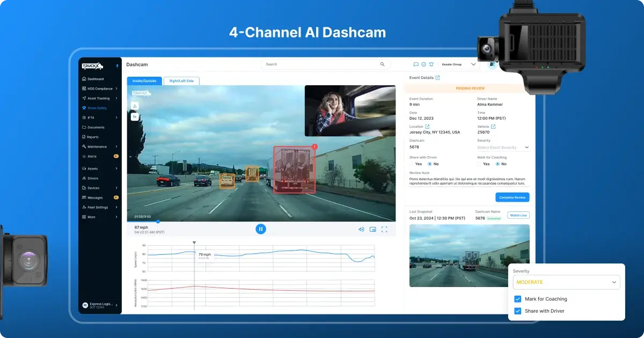Open the last snapshot thumbnail image
The width and height of the screenshot is (644, 338).
point(470,255)
